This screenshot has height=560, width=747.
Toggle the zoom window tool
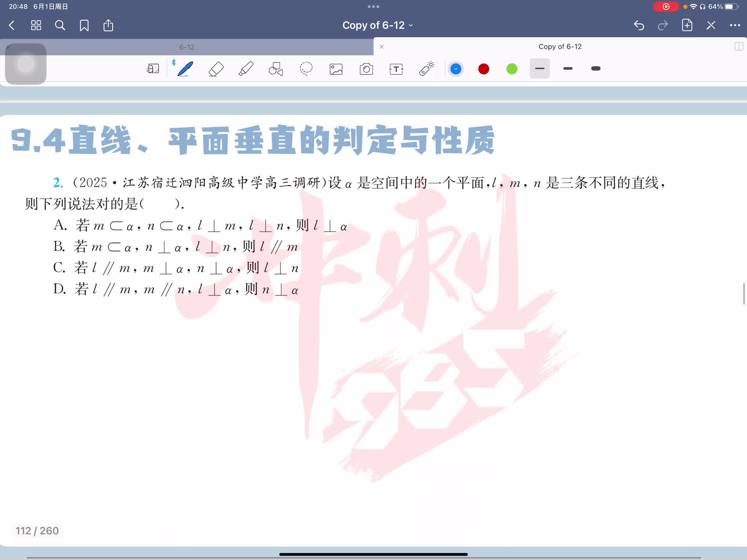[x=153, y=69]
